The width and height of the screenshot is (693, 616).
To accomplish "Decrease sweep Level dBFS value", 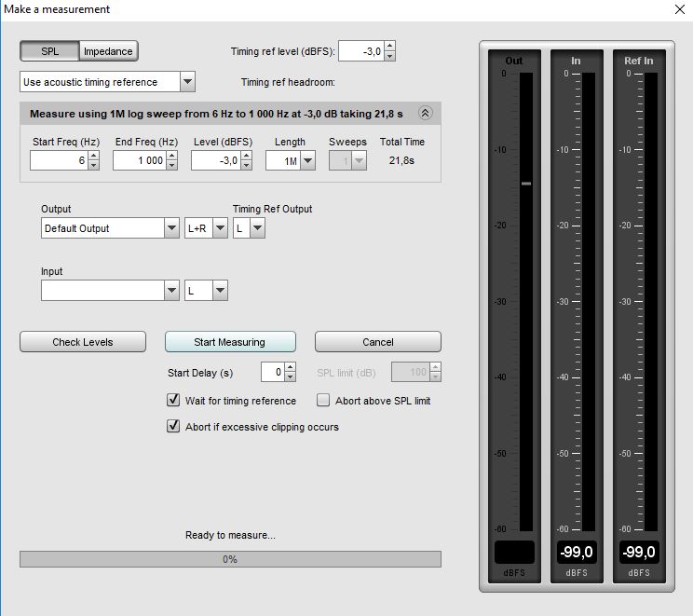I will [247, 165].
